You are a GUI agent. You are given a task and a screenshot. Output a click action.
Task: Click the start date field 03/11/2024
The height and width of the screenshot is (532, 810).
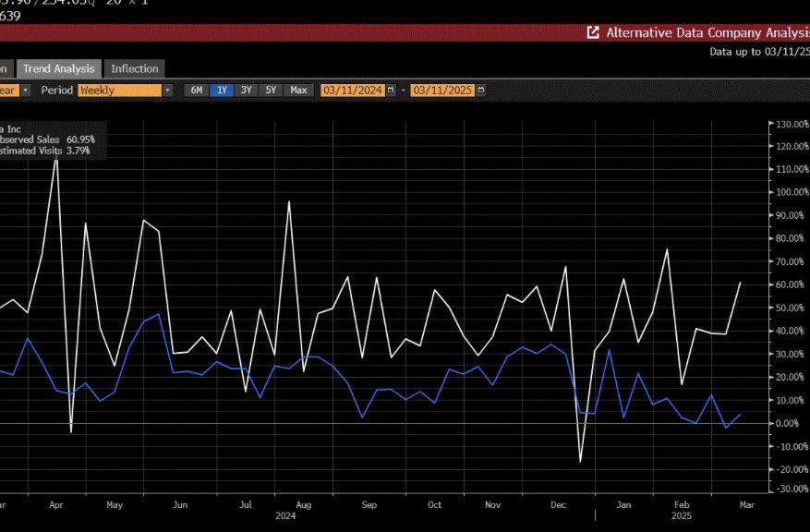tap(353, 91)
